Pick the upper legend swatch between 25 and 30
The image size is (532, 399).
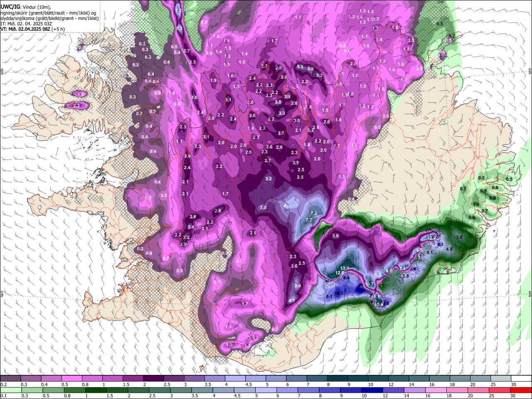click(501, 378)
